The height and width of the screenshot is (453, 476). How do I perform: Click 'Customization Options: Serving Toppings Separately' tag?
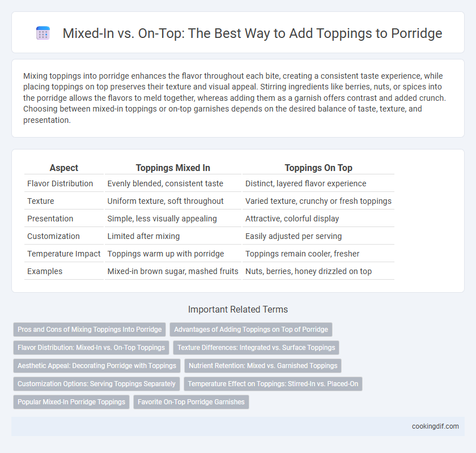tap(96, 384)
